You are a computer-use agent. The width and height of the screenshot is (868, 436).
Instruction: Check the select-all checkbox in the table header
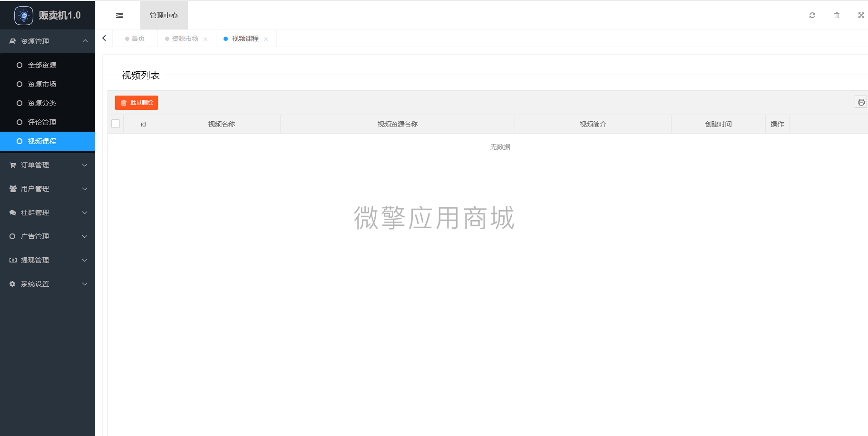[x=116, y=124]
